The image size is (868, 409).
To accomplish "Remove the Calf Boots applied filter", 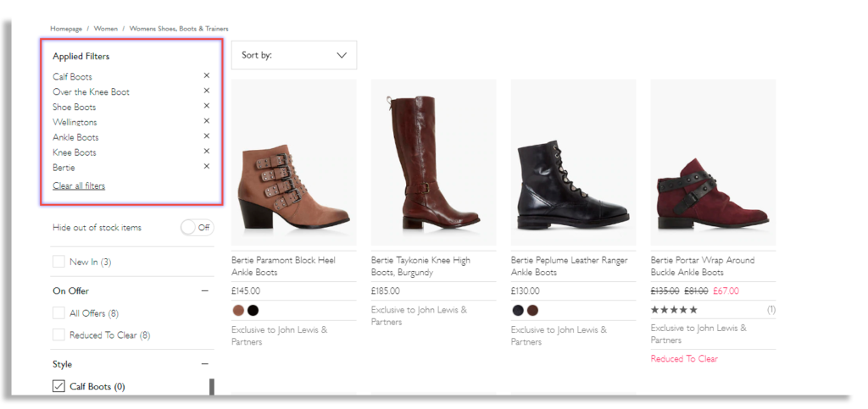I will pos(206,76).
